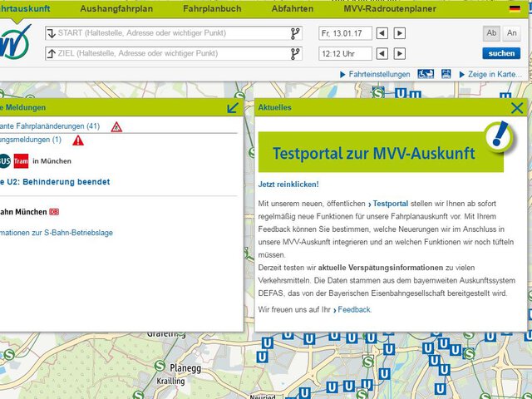Click the Krailling label on map
Screen dimensions: 532x399
click(170, 382)
